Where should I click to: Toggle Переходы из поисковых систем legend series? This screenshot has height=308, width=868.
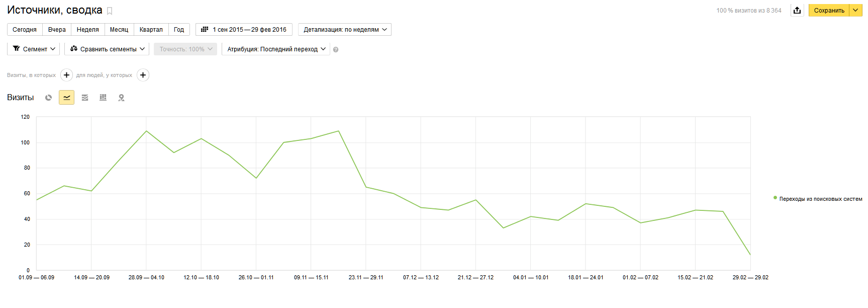tap(820, 199)
